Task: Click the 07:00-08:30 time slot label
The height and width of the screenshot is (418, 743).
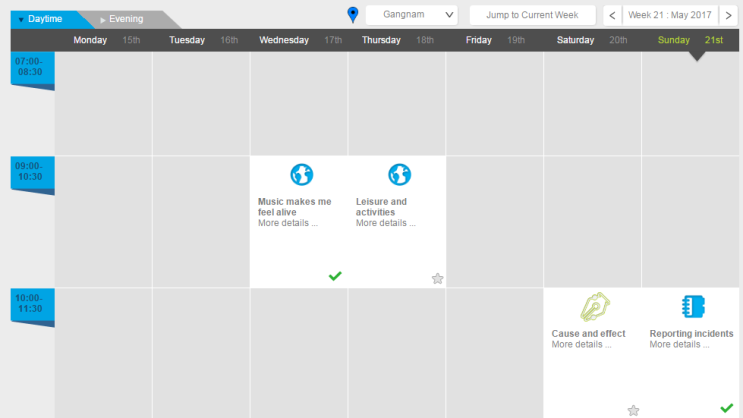Action: [x=32, y=67]
